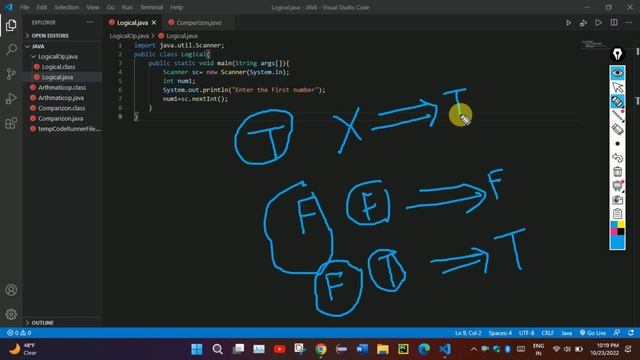The width and height of the screenshot is (640, 360).
Task: Open the Run and Debug view
Action: pyautogui.click(x=11, y=98)
